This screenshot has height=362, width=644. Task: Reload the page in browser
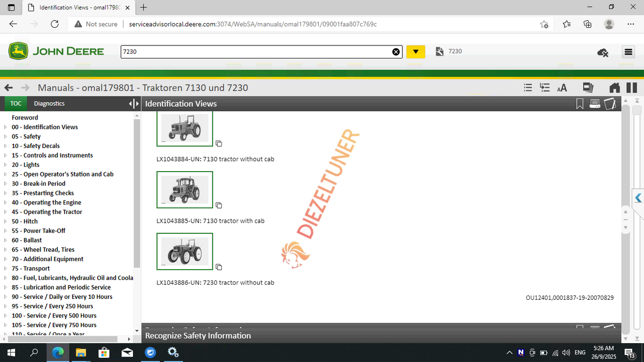54,24
